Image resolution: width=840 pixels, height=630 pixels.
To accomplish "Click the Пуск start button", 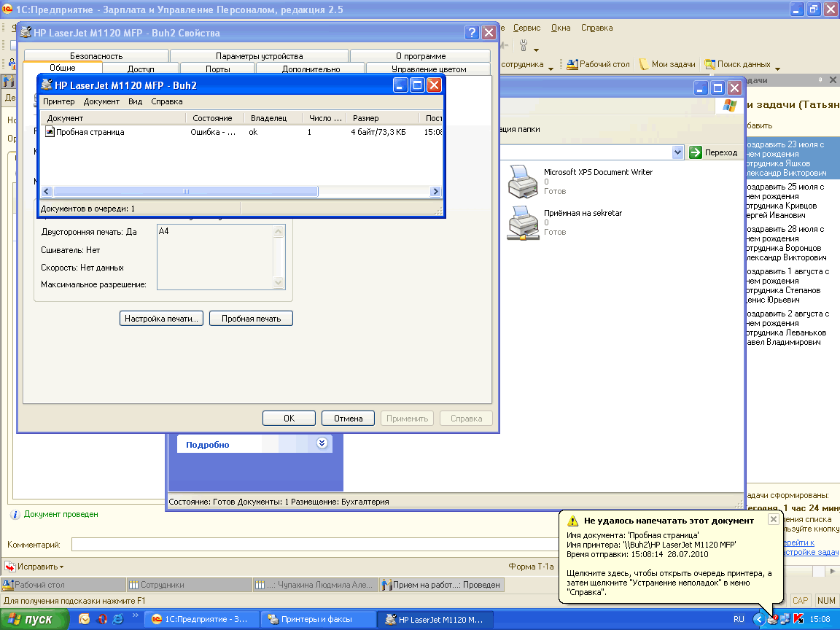I will coord(34,619).
